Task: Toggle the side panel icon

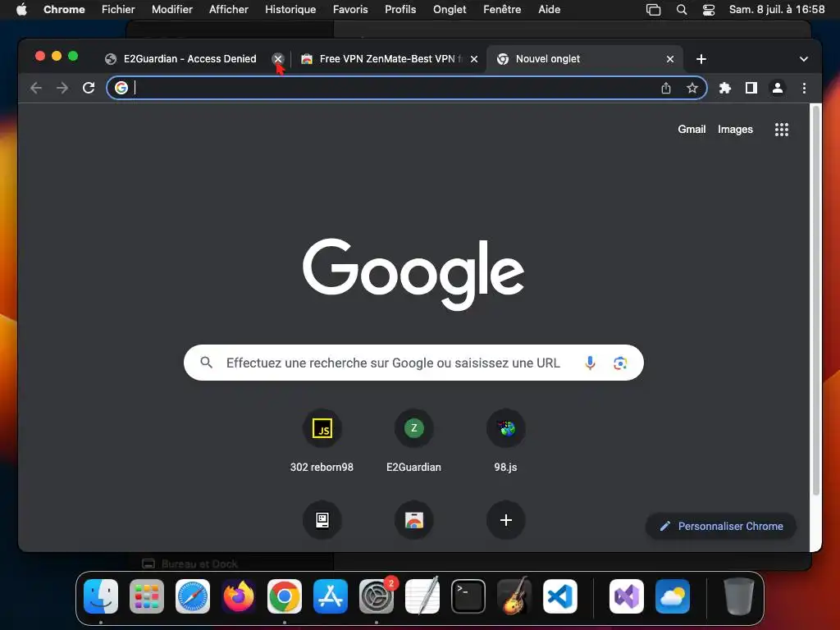Action: point(751,88)
